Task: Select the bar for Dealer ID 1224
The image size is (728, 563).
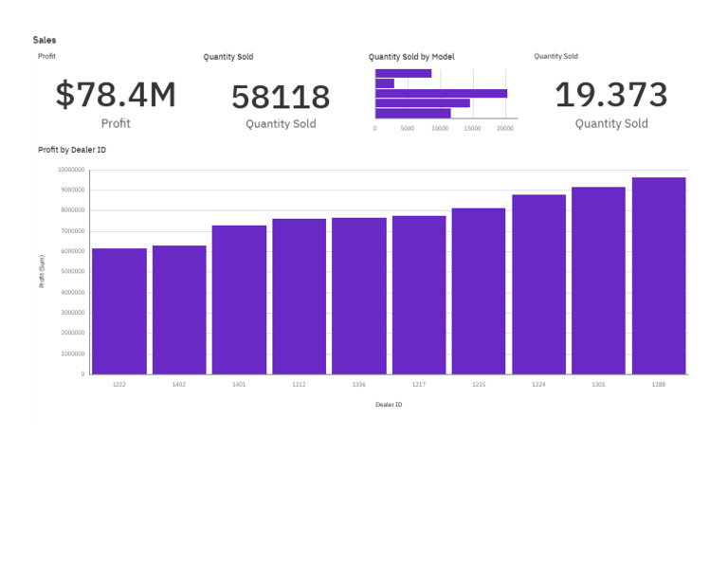Action: pos(538,284)
